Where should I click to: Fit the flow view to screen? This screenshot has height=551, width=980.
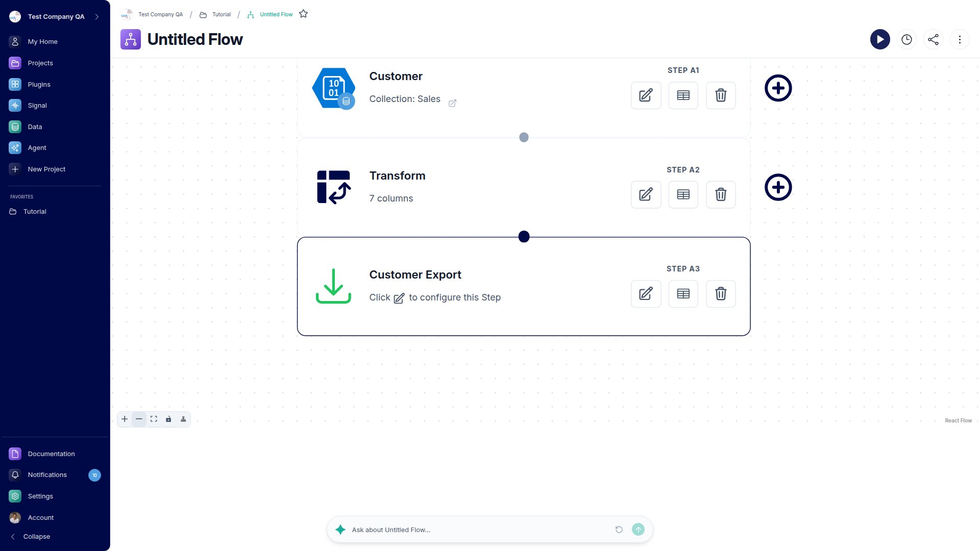(154, 419)
